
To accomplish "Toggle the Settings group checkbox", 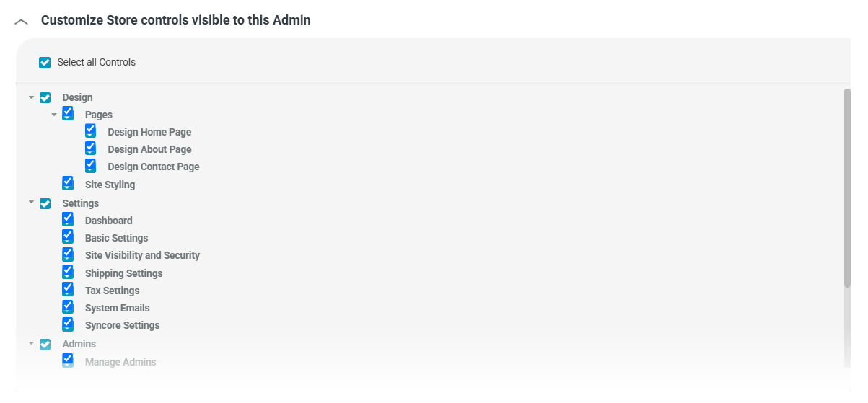I will pos(45,203).
